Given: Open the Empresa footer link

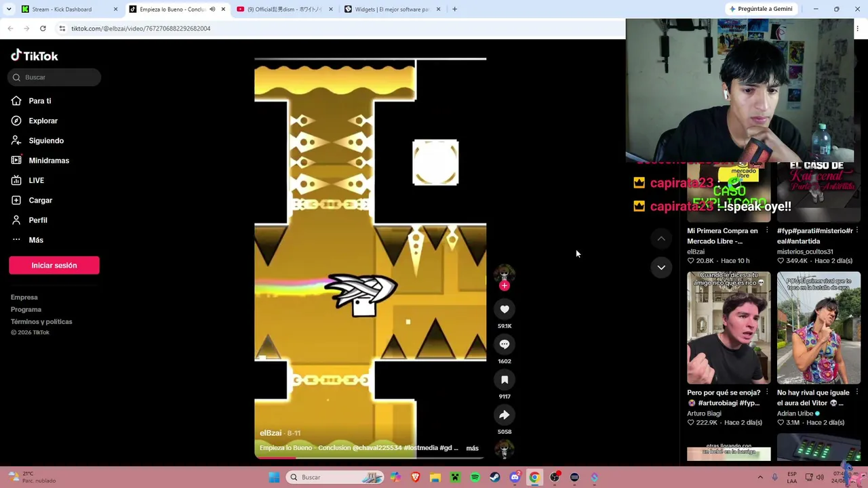Looking at the screenshot, I should pyautogui.click(x=24, y=297).
